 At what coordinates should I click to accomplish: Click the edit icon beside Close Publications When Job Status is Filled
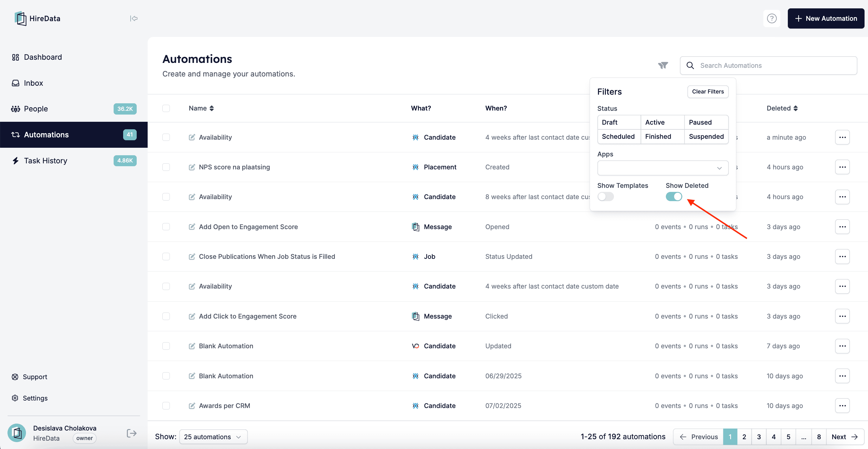pyautogui.click(x=192, y=257)
